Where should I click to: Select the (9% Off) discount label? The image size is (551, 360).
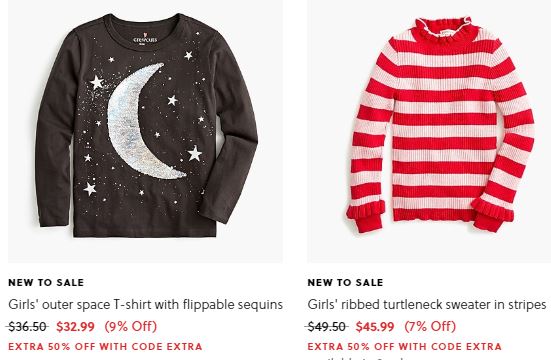coord(130,326)
